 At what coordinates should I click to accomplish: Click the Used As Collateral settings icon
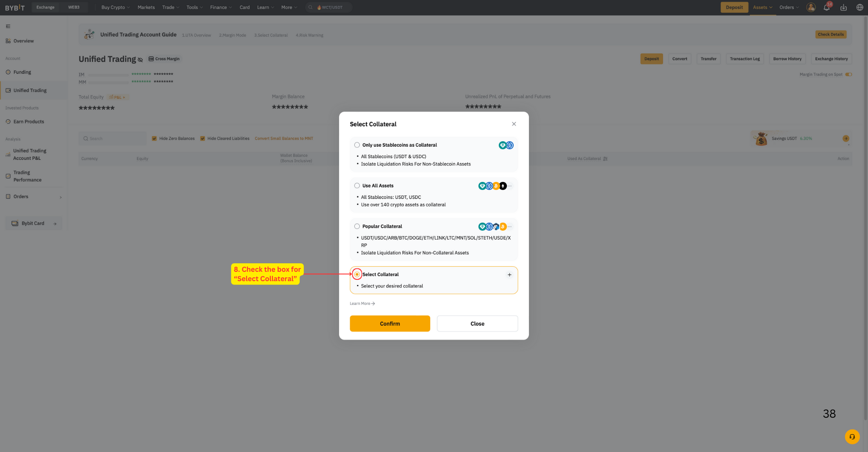(x=605, y=159)
